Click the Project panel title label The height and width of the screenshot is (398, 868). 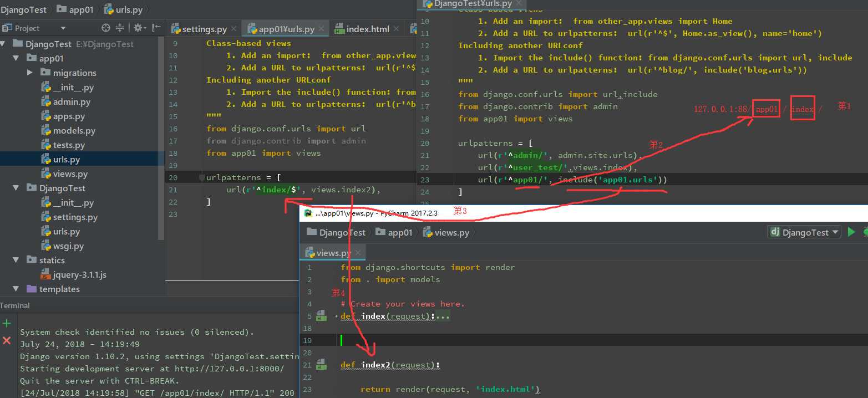(x=27, y=28)
